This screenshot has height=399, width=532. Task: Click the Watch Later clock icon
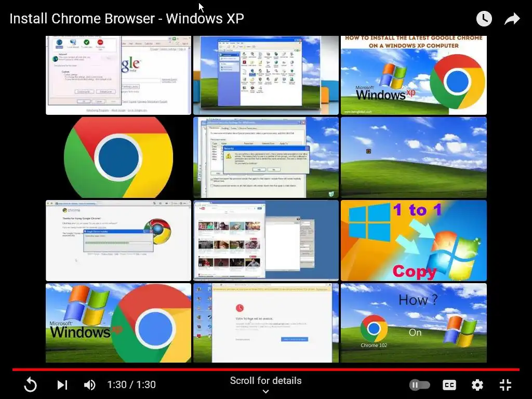pyautogui.click(x=484, y=19)
